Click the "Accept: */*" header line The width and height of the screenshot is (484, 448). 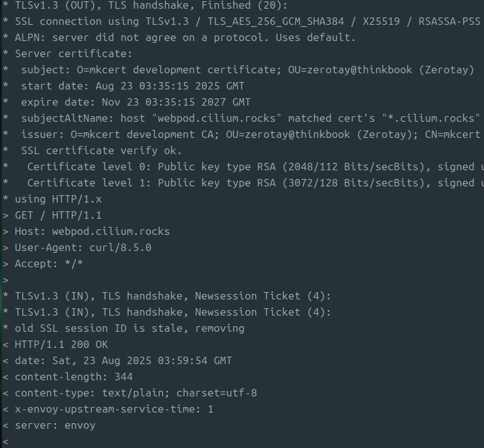48,263
